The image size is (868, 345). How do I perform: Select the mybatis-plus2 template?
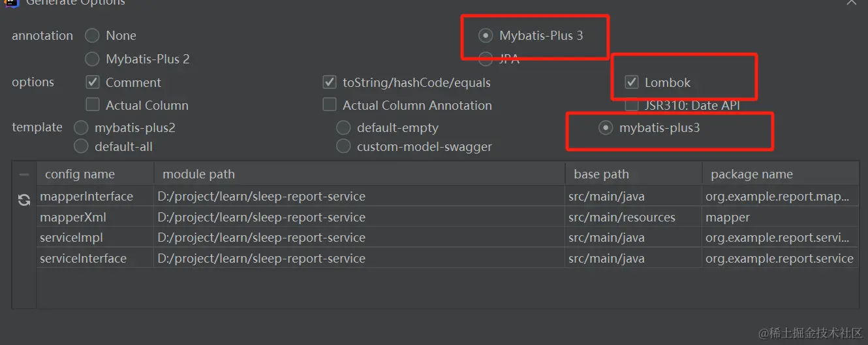(x=81, y=127)
